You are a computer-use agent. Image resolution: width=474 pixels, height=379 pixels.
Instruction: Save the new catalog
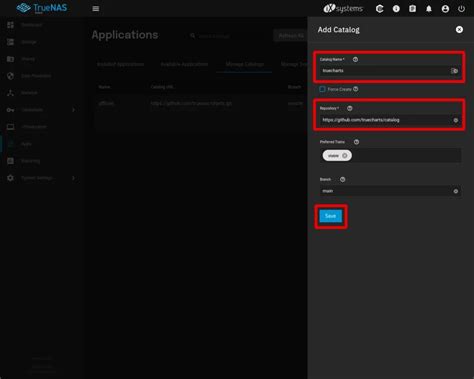click(x=330, y=216)
